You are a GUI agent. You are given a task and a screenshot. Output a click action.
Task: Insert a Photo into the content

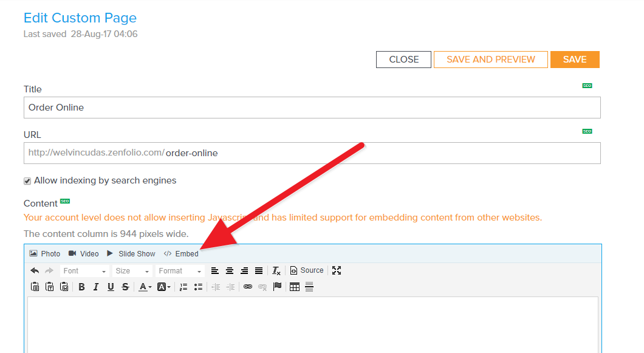point(44,253)
